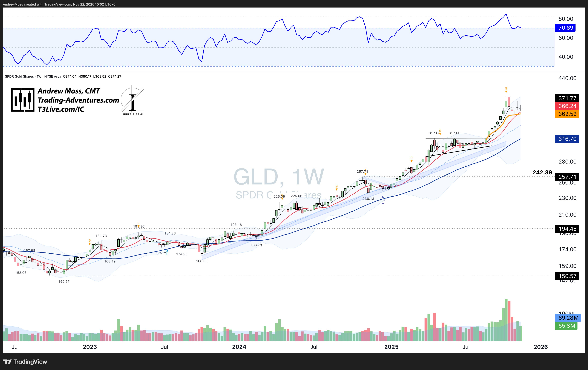Click the TradingView logo at bottom left
Viewport: 588px width, 370px height.
(25, 361)
